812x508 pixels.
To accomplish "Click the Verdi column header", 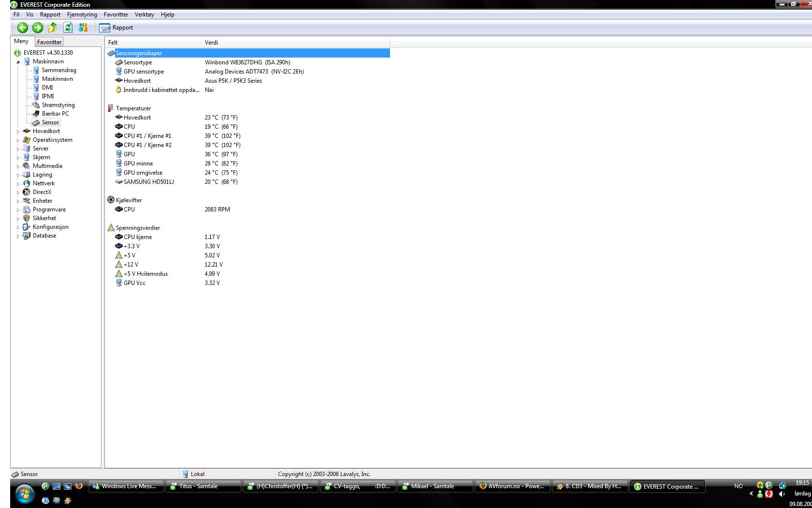I will (296, 42).
